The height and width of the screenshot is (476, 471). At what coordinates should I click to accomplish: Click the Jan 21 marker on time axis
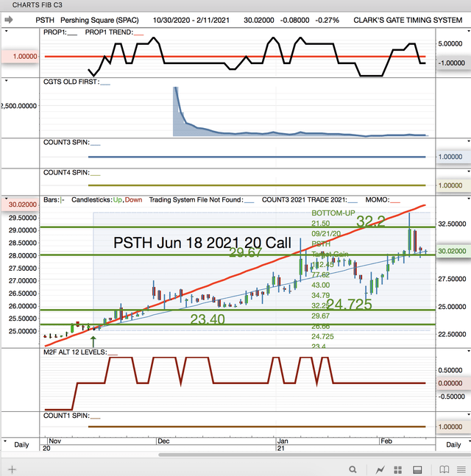[x=283, y=444]
